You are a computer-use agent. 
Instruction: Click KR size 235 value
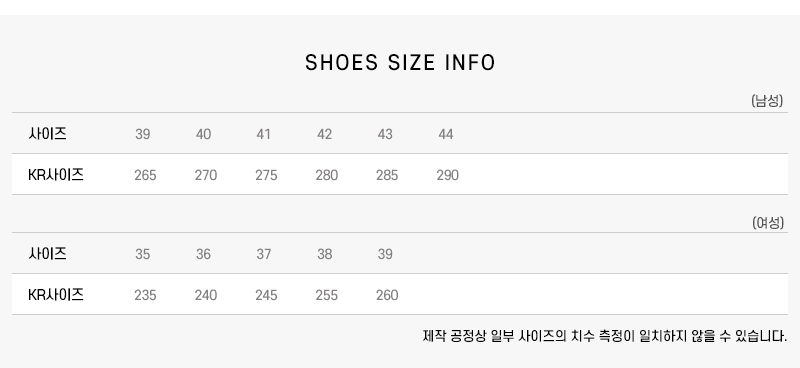[145, 296]
